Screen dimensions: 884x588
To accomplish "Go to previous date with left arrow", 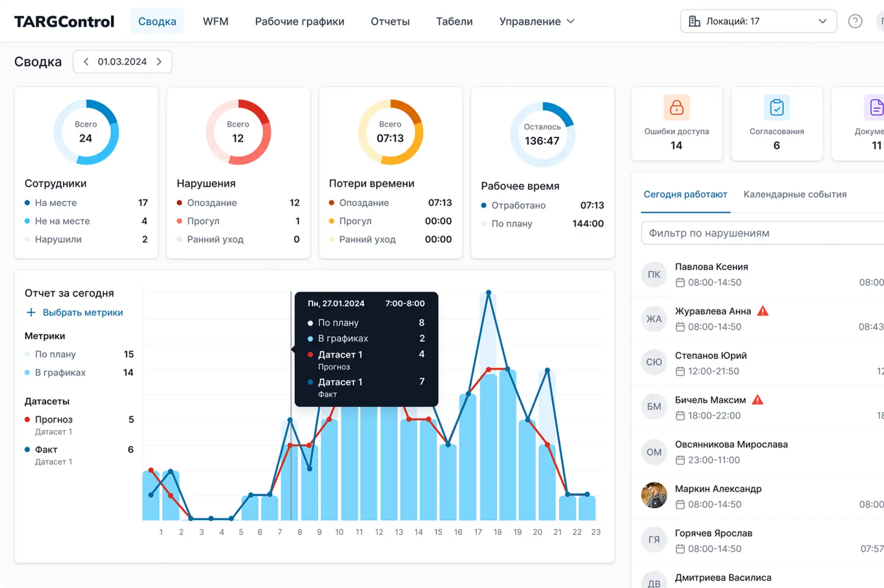I will (86, 62).
